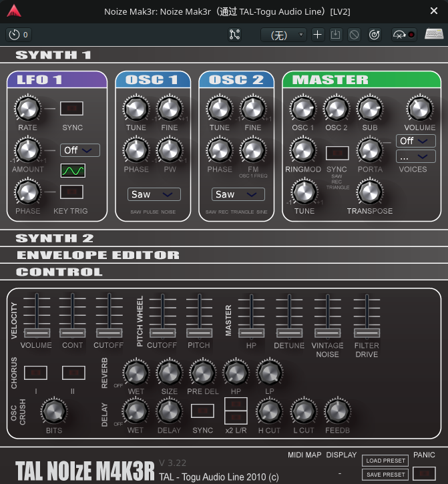Image resolution: width=448 pixels, height=484 pixels.
Task: Toggle the lower x2 L/R delay switch
Action: pos(236,417)
